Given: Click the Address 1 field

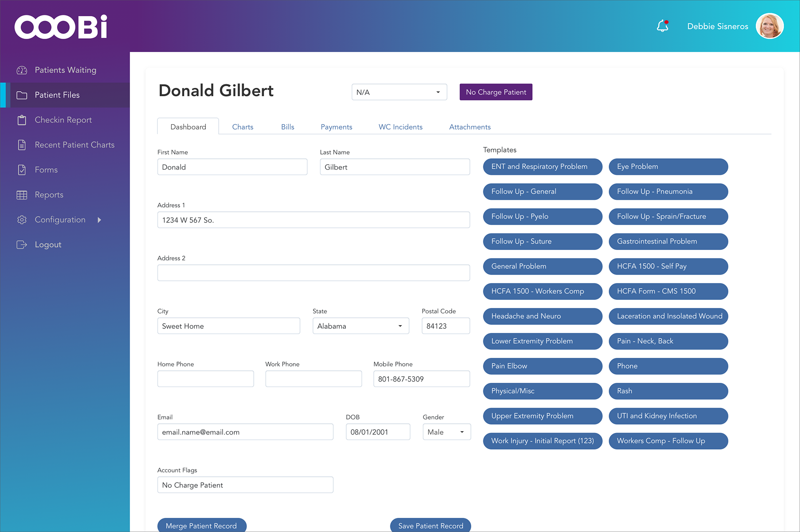Looking at the screenshot, I should (313, 220).
